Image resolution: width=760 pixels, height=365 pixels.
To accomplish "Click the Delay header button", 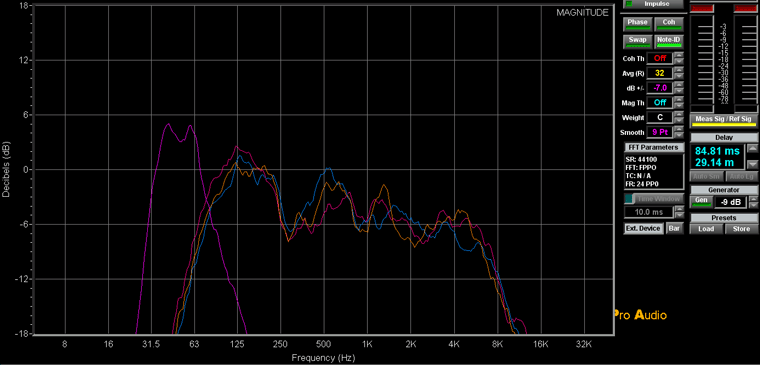I will (724, 138).
